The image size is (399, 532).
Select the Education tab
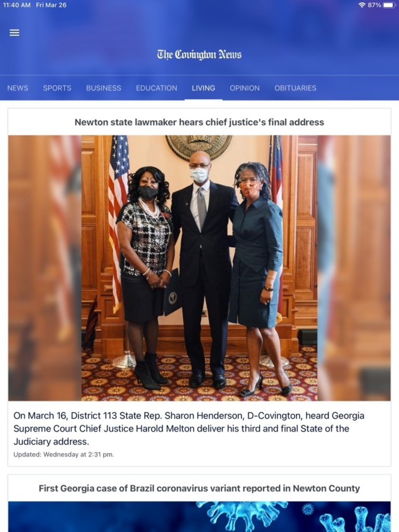tap(157, 88)
